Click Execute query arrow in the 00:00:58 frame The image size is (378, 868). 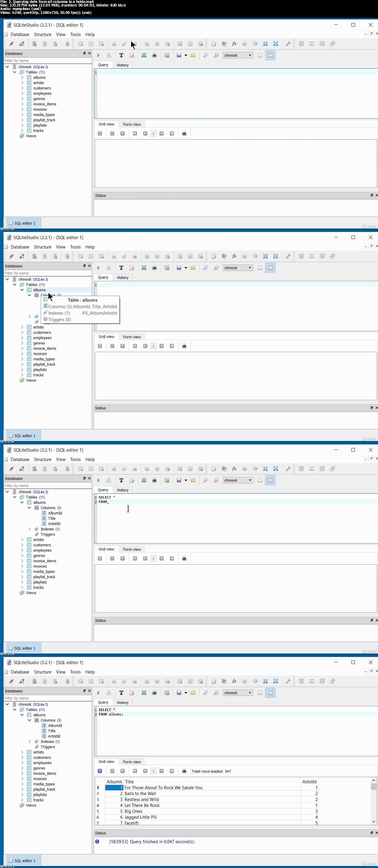98,55
